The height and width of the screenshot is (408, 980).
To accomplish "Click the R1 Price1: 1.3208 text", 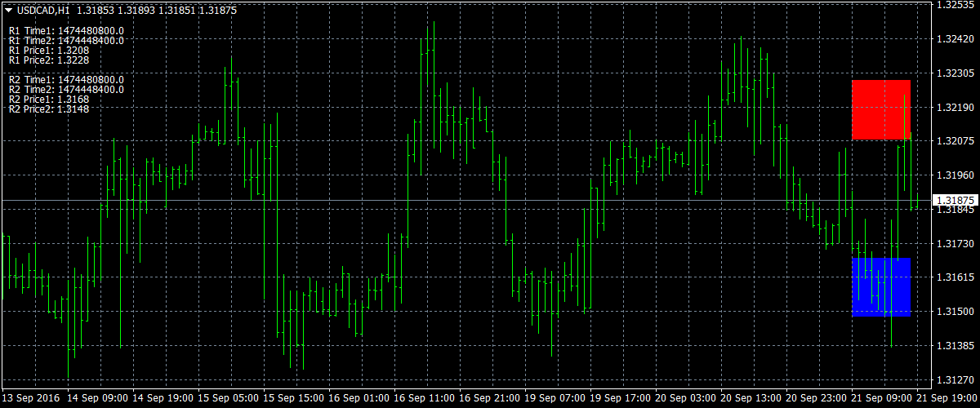I will pyautogui.click(x=49, y=51).
